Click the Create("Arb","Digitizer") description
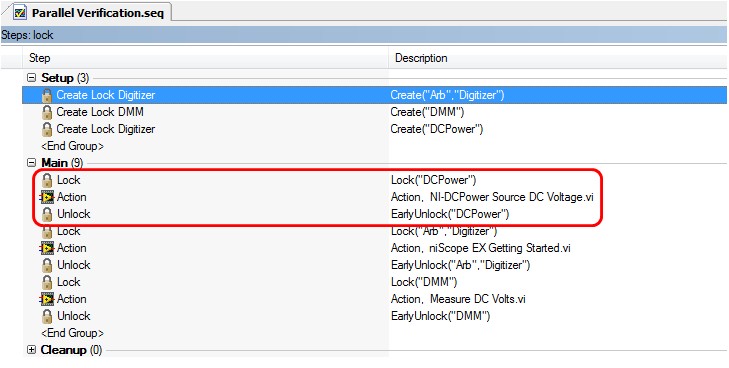729x368 pixels. pos(447,95)
